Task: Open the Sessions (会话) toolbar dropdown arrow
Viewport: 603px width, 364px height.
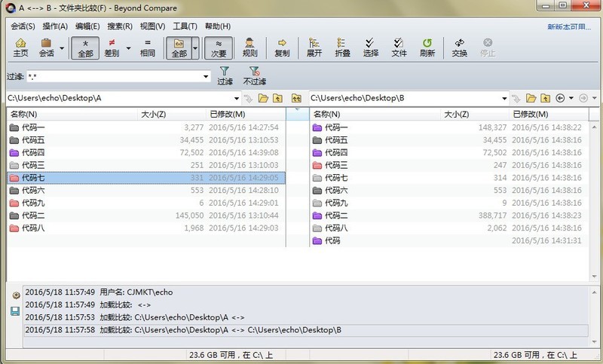Action: pyautogui.click(x=62, y=48)
